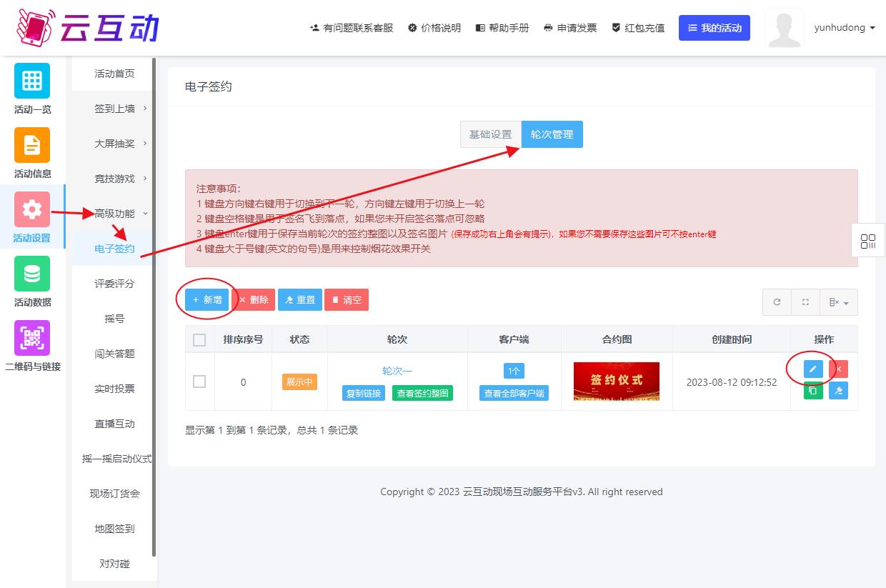Click the red delete icon in the 操作 column
This screenshot has width=886, height=588.
click(838, 369)
